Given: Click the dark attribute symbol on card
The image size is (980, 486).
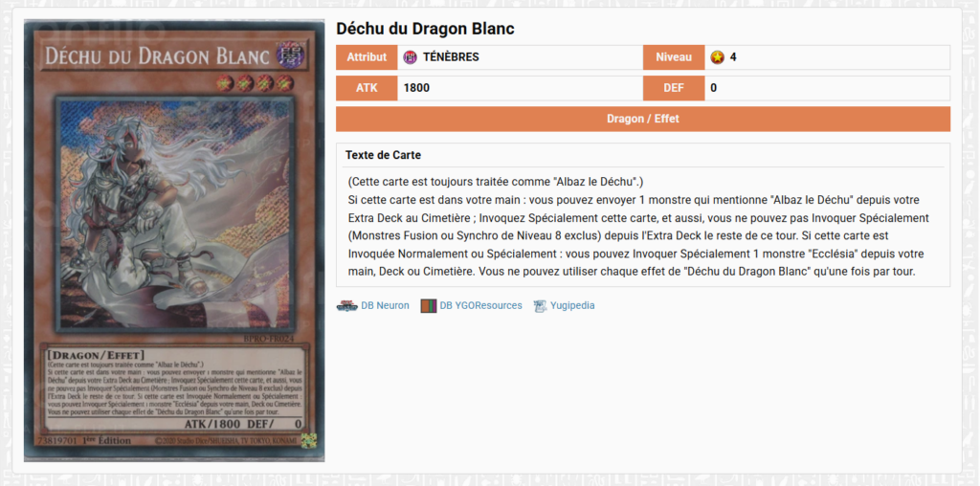Looking at the screenshot, I should (291, 54).
